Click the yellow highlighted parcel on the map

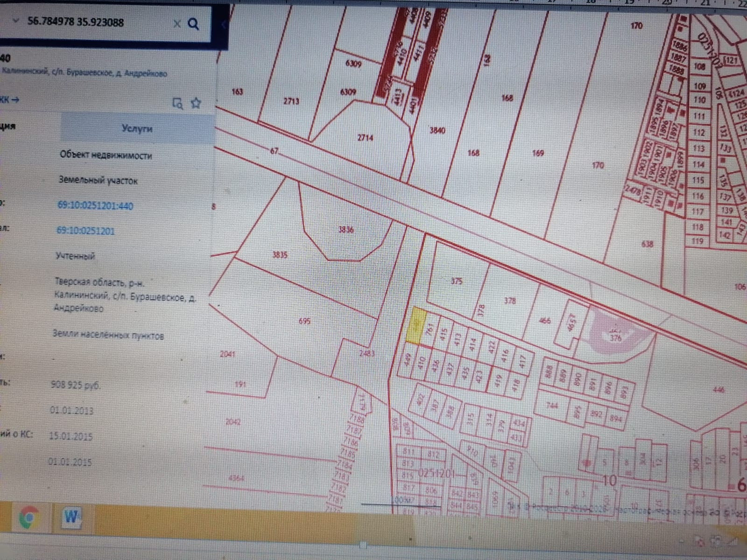(x=417, y=325)
